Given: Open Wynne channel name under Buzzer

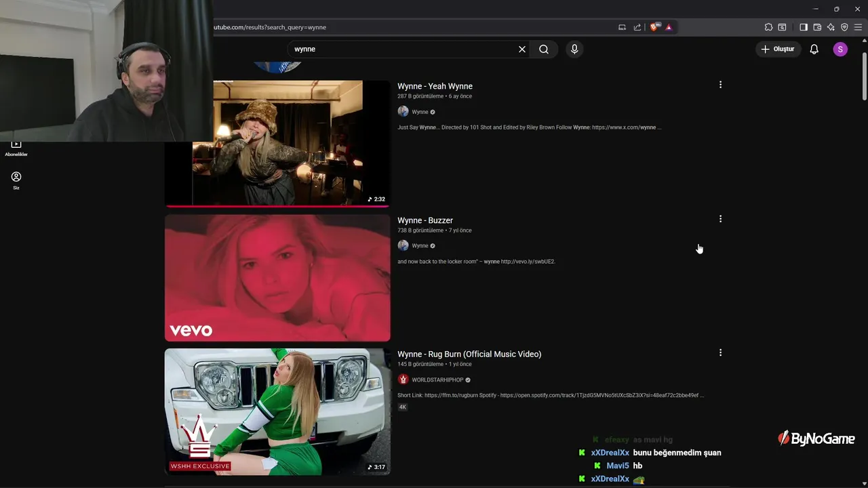Looking at the screenshot, I should [420, 246].
